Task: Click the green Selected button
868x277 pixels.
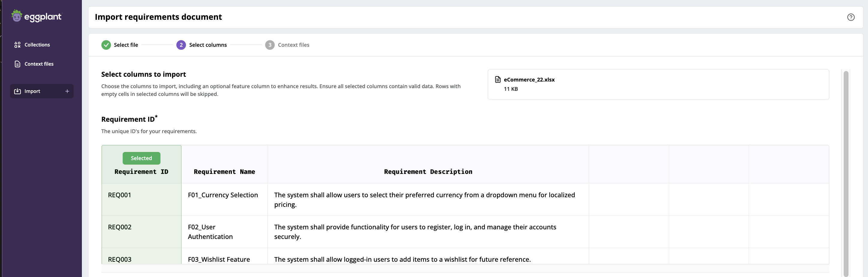Action: [141, 158]
